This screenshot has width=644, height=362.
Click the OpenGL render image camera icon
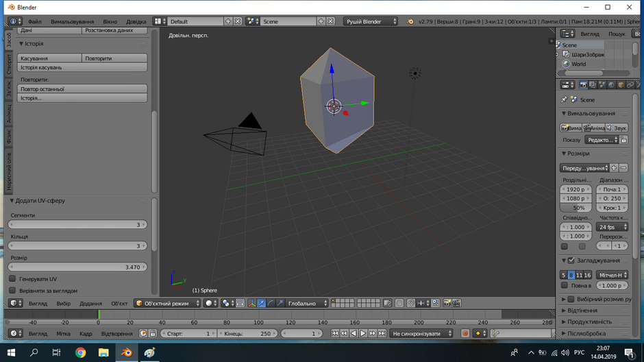447,303
